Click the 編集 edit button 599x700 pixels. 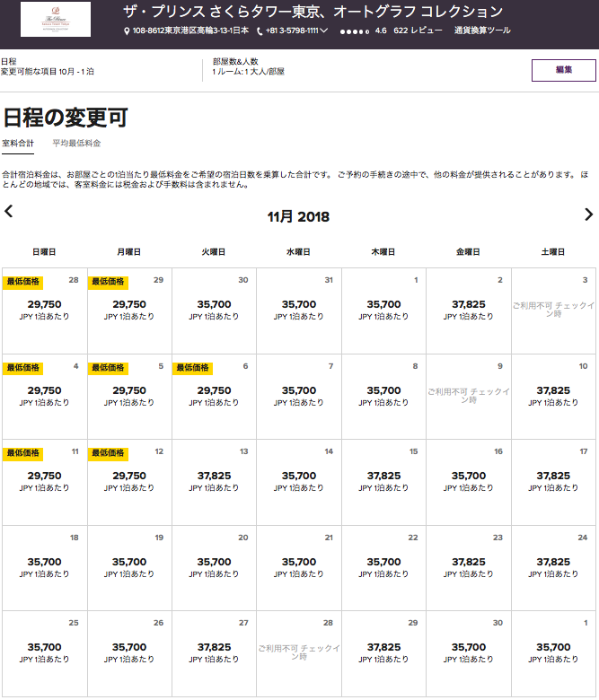click(564, 70)
